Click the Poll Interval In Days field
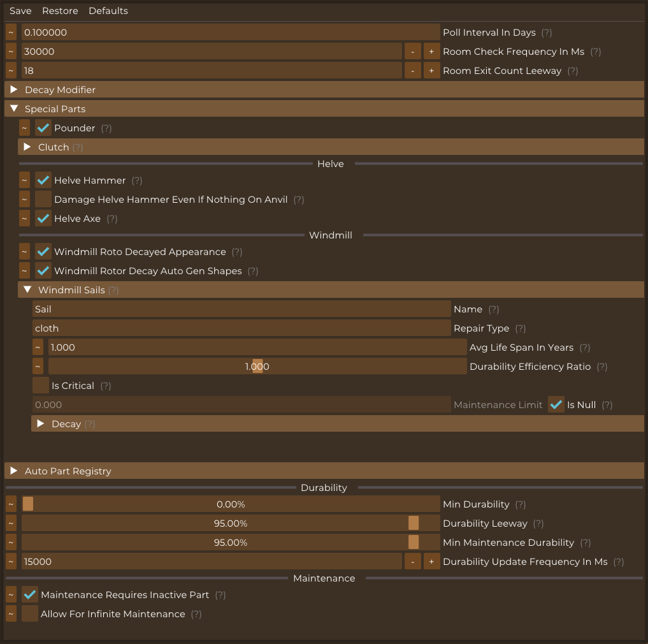 [231, 33]
